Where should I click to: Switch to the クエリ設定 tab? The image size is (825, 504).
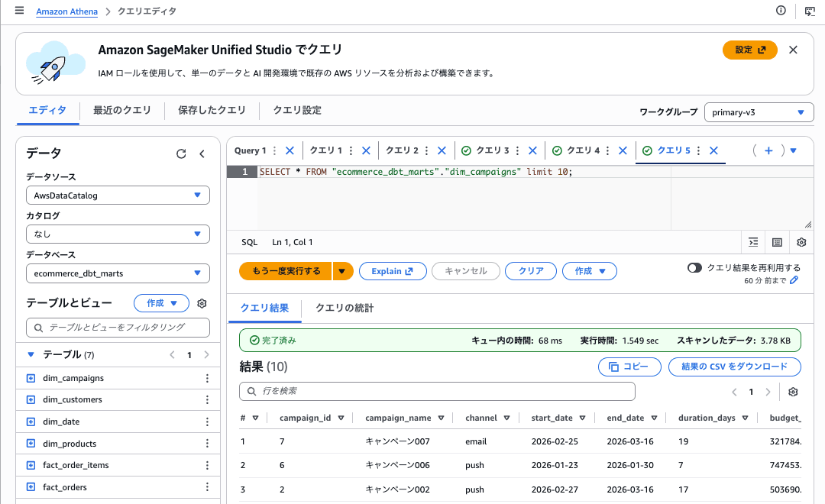297,111
